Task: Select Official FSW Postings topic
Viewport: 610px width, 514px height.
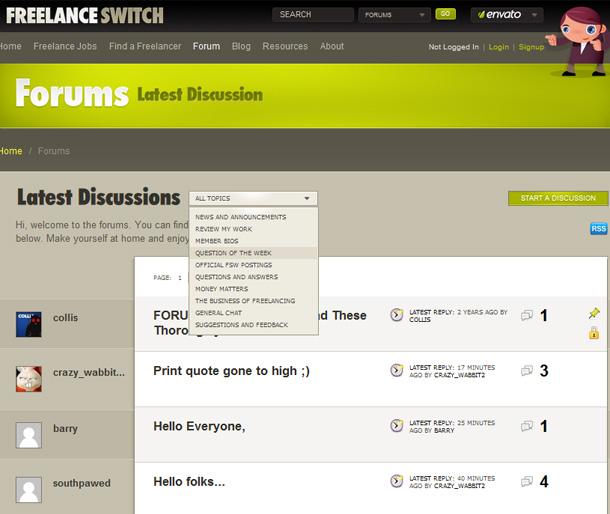Action: tap(233, 265)
